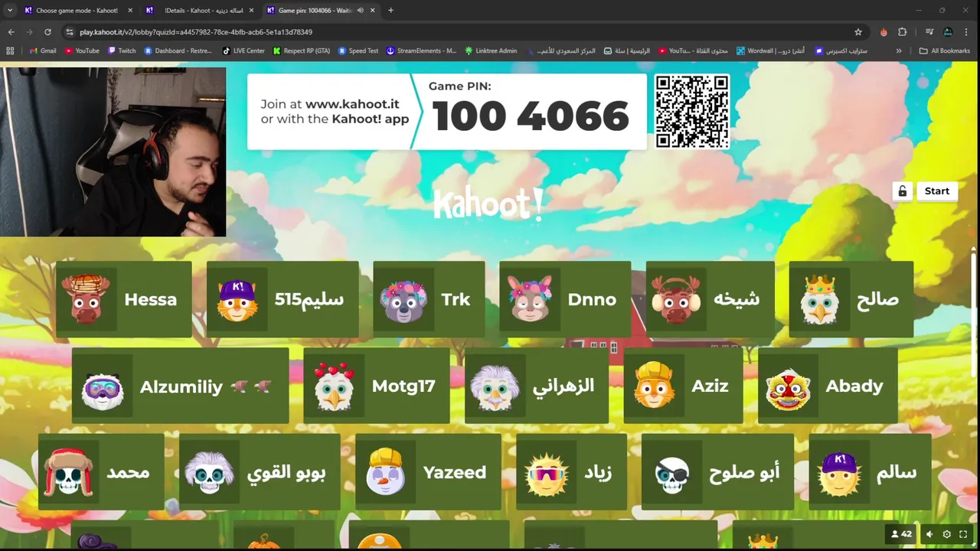The width and height of the screenshot is (980, 551).
Task: Select player شيخه card
Action: click(x=710, y=299)
